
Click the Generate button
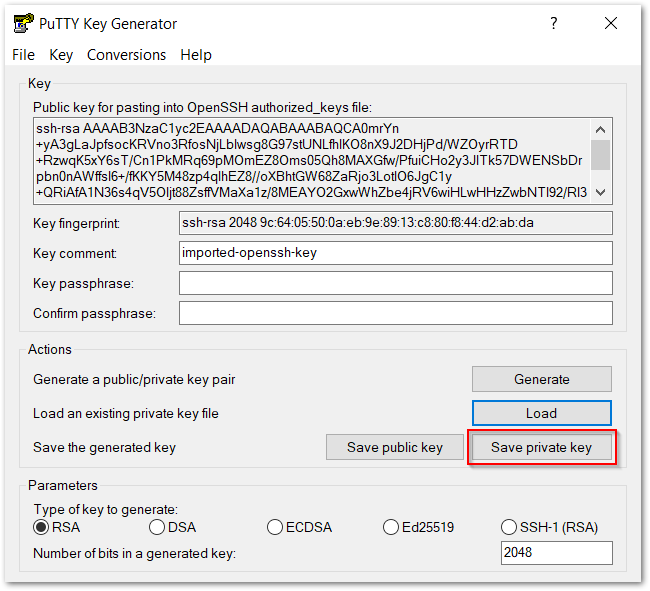coord(541,379)
